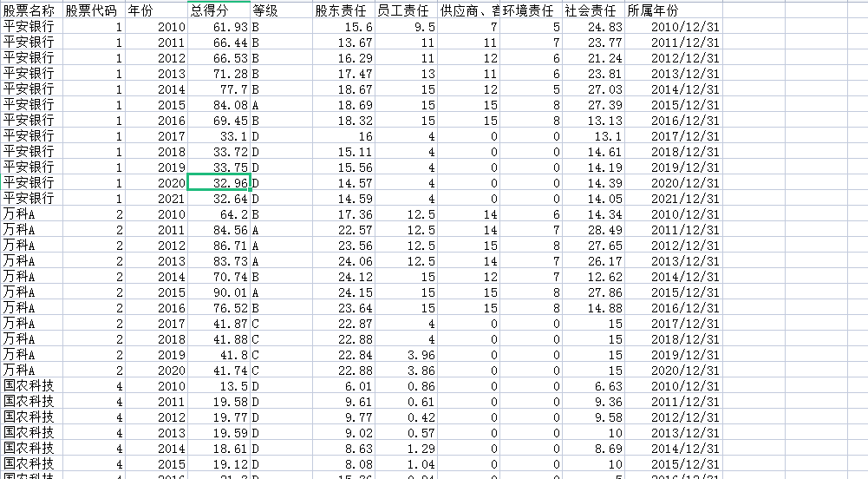Select the 员工责任 header cell
Screen dimensions: 868x479
click(407, 10)
